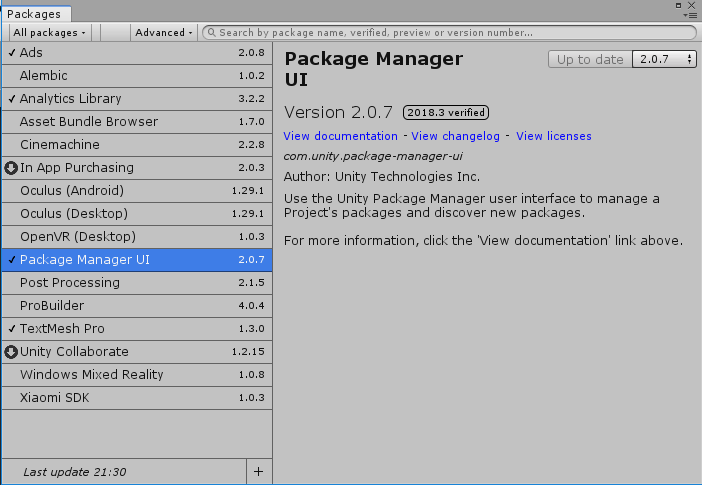Click the checkmark next to Analytics Library
The height and width of the screenshot is (485, 702).
tap(12, 99)
